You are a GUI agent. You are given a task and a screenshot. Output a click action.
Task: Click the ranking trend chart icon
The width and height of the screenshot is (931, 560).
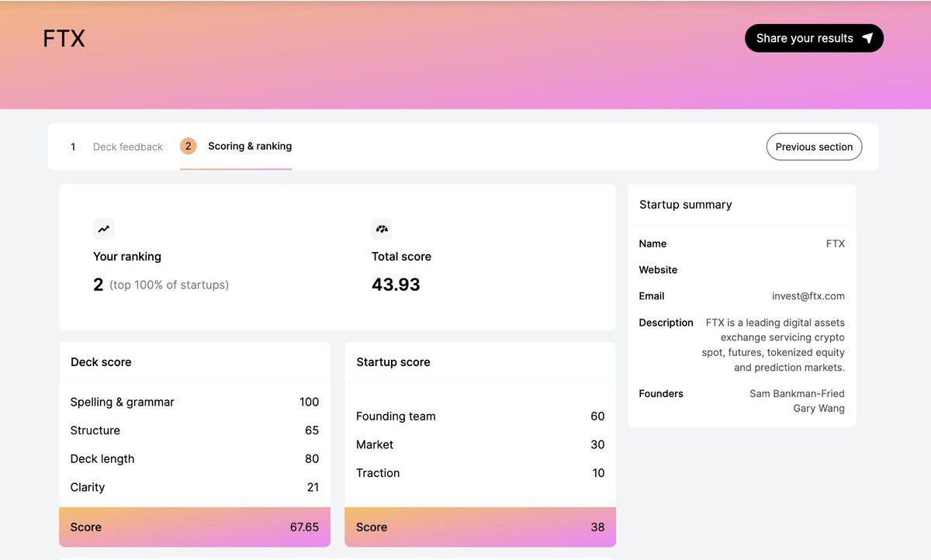pyautogui.click(x=103, y=229)
